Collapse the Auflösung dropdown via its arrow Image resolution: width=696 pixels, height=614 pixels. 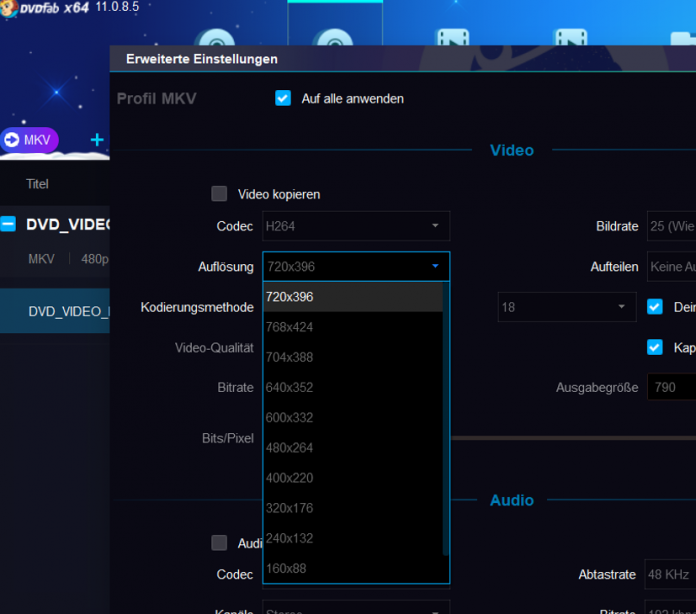435,267
